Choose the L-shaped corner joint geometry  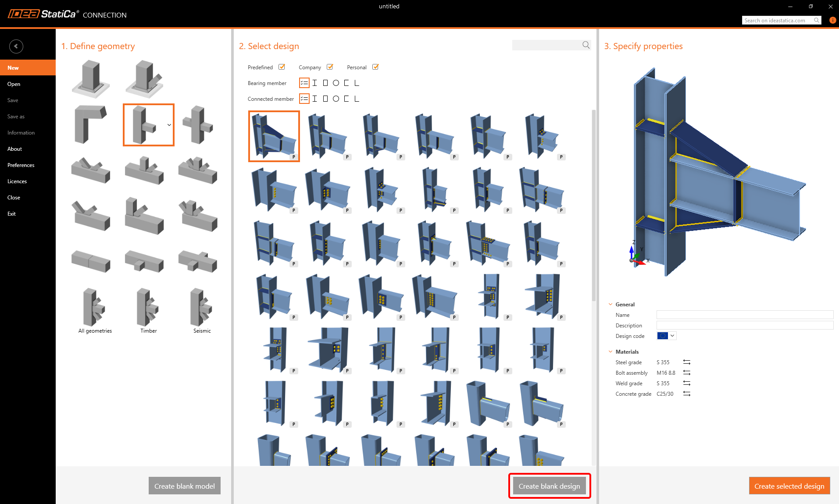click(x=90, y=124)
